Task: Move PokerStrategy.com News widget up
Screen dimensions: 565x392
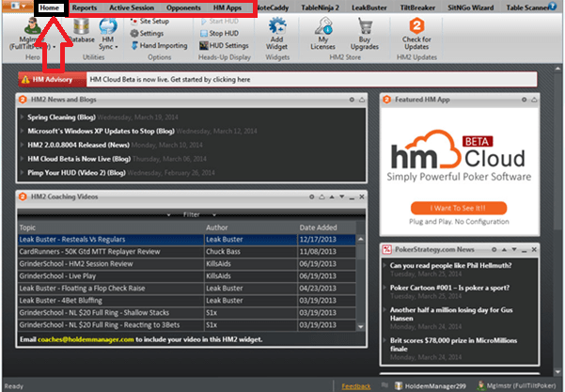Action: (504, 249)
